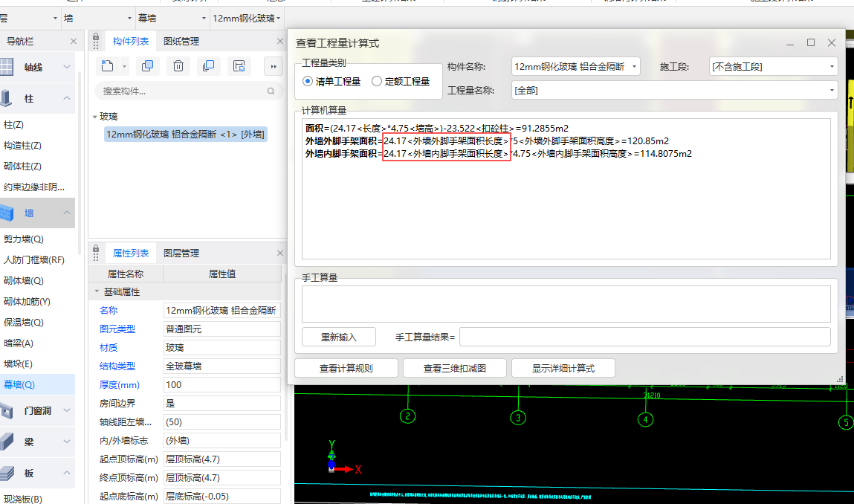Screen dimensions: 854x504
Task: Open the 工程量名称 dropdown
Action: pos(674,91)
